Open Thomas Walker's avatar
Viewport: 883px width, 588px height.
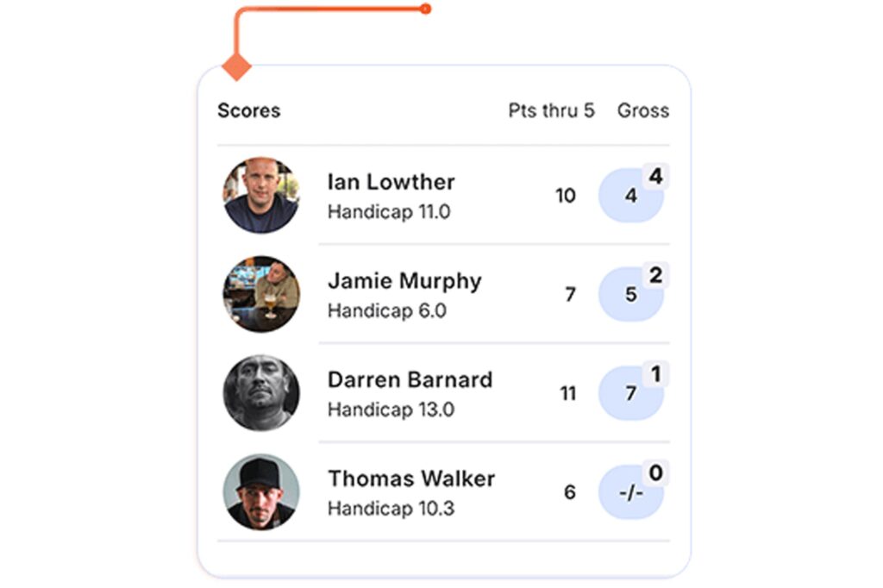[x=261, y=491]
